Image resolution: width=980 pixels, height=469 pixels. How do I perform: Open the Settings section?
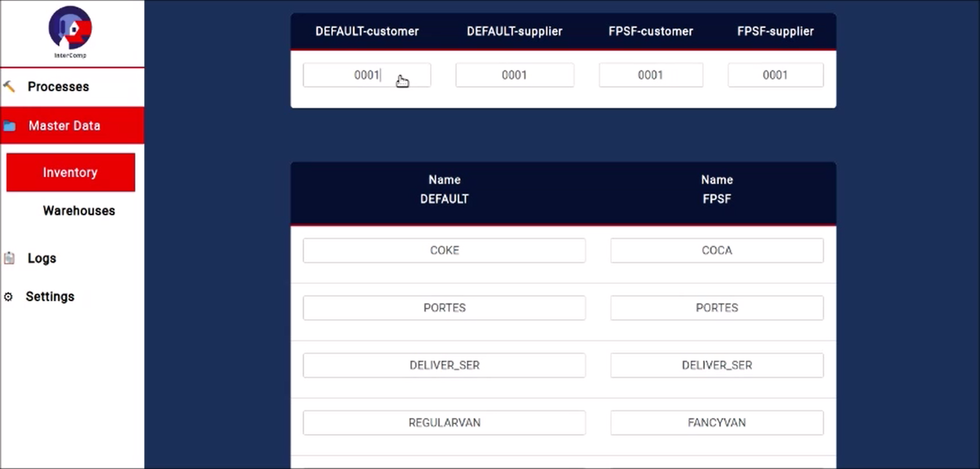[50, 296]
